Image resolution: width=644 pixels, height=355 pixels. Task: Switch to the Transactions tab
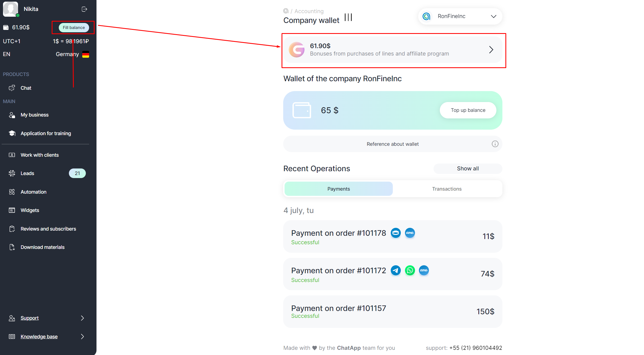[x=447, y=189]
